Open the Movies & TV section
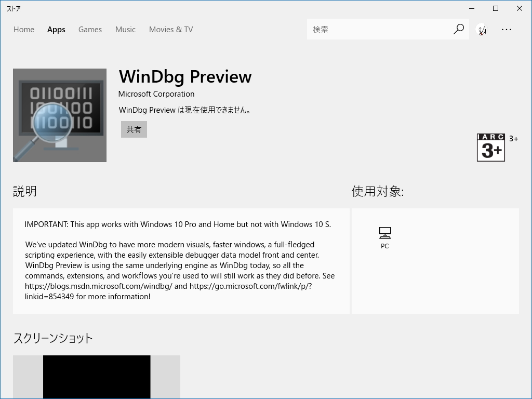532x399 pixels. click(170, 30)
